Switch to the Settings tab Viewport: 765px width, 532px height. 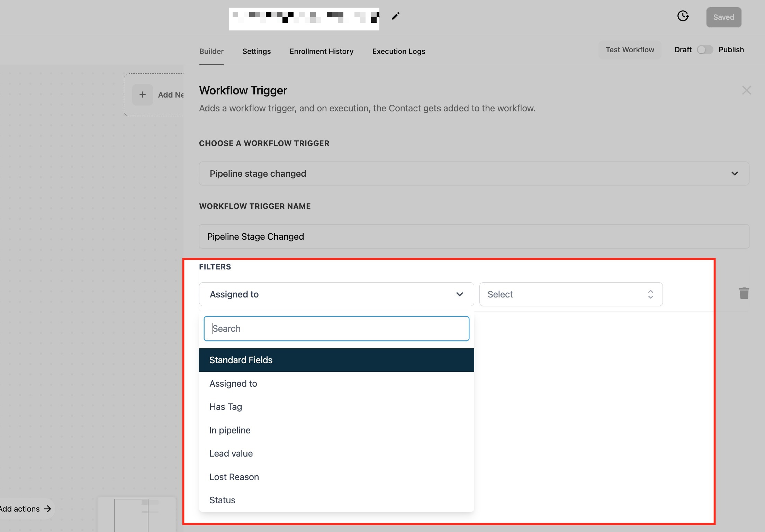(x=256, y=52)
